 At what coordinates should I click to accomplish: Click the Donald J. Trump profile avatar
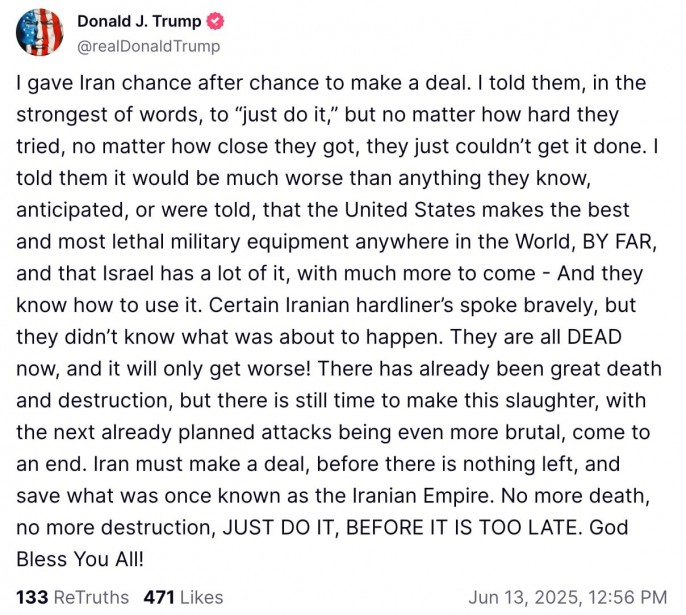coord(41,32)
